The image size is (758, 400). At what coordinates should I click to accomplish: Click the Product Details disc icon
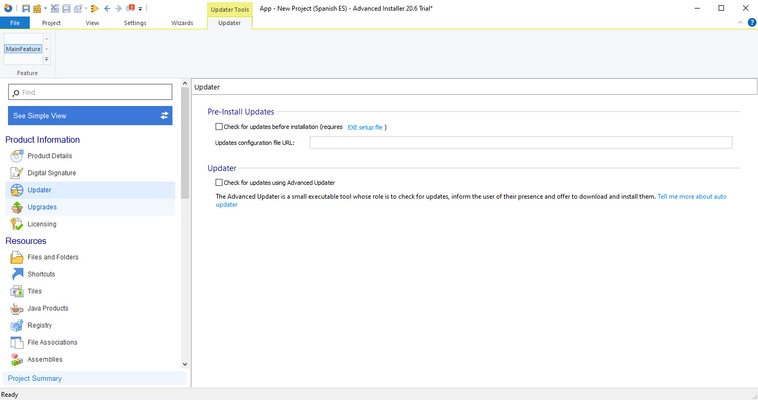(17, 156)
